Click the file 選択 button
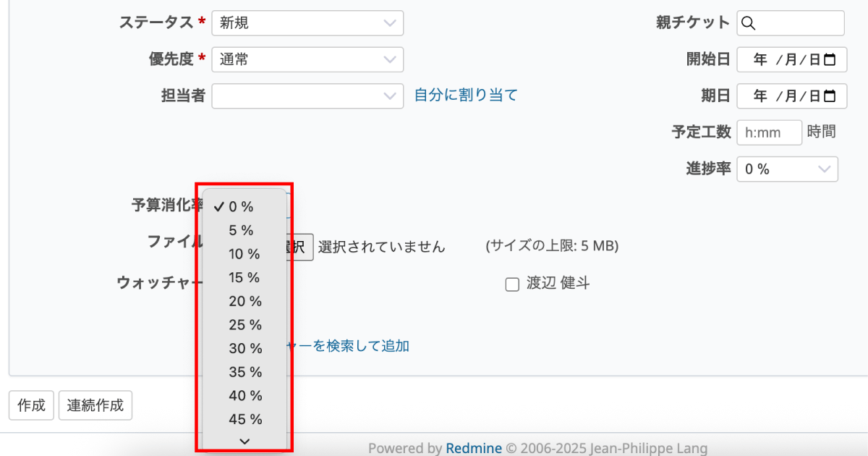868x456 pixels. click(x=300, y=247)
